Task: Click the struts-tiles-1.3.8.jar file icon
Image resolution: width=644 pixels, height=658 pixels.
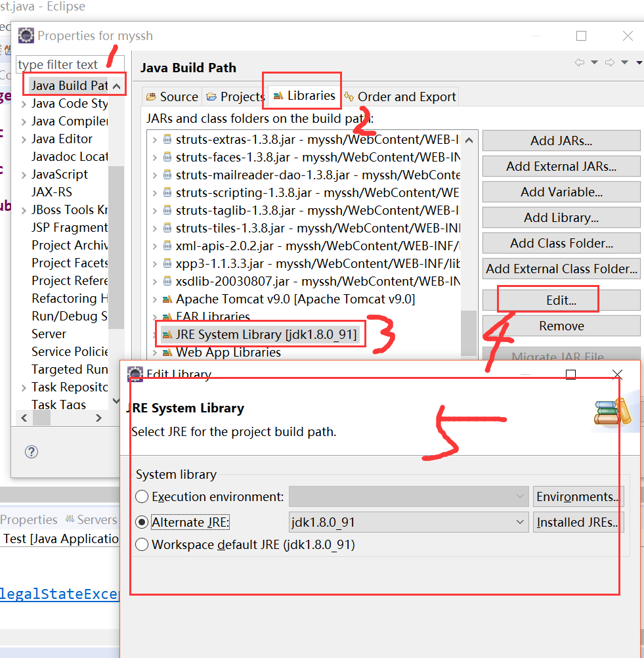Action: [x=167, y=228]
